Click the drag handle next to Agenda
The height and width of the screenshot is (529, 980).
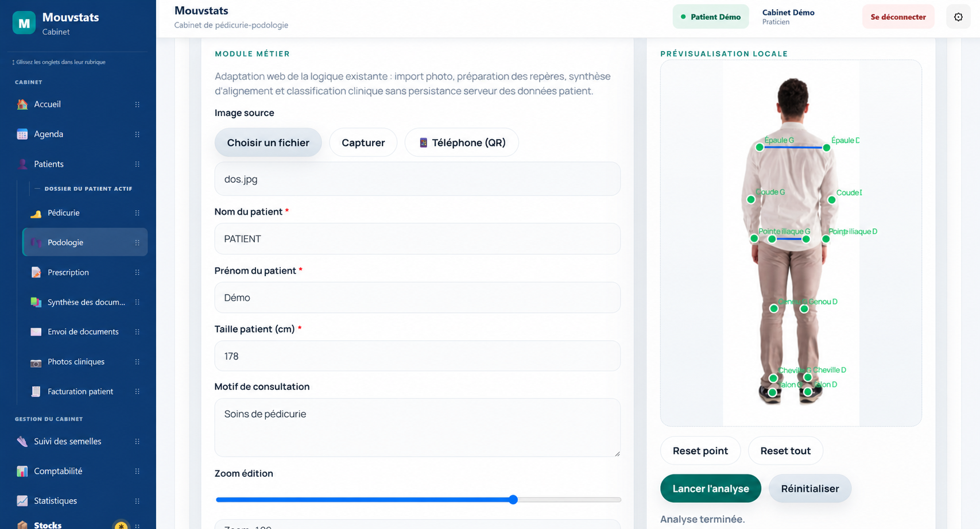(x=137, y=134)
